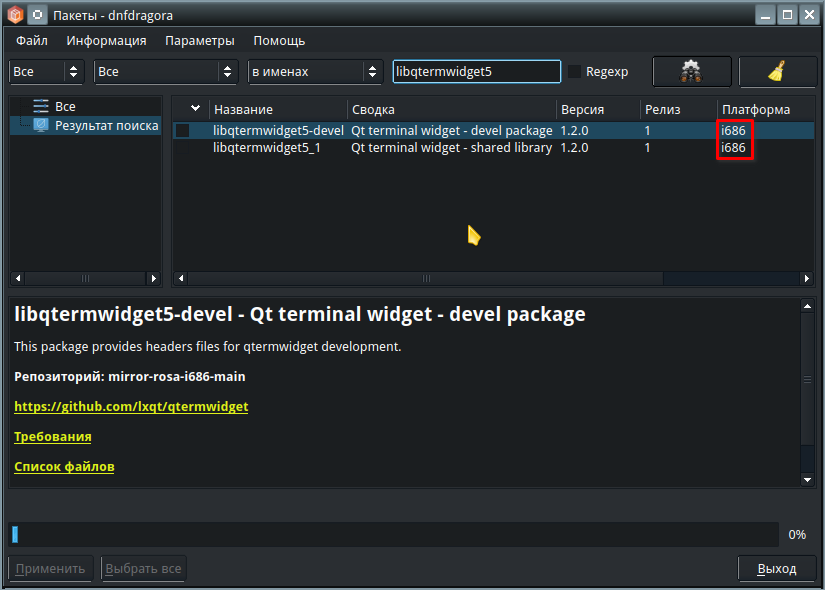Open the 'в именах' search scope dropdown

pyautogui.click(x=315, y=72)
